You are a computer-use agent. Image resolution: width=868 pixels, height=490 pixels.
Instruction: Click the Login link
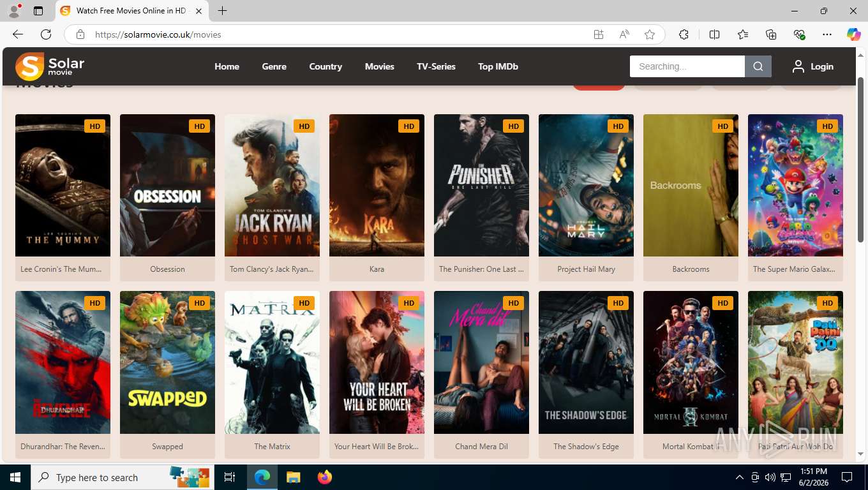[821, 66]
